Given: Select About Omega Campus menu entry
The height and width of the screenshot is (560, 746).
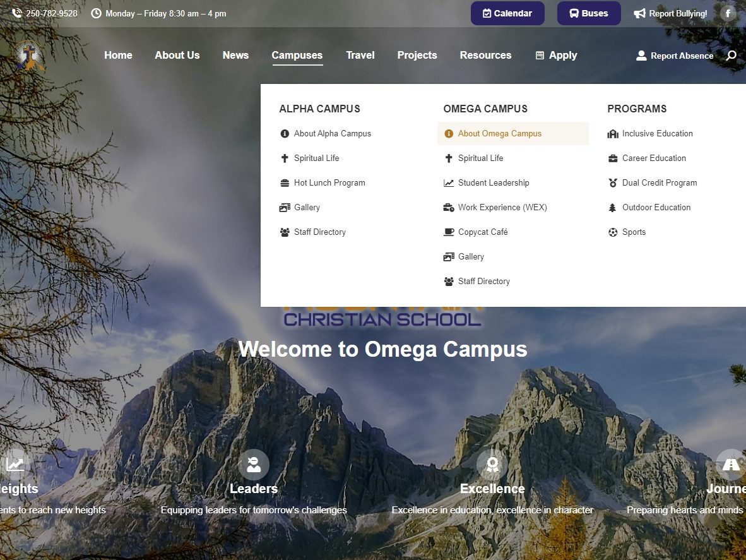Looking at the screenshot, I should [x=499, y=134].
